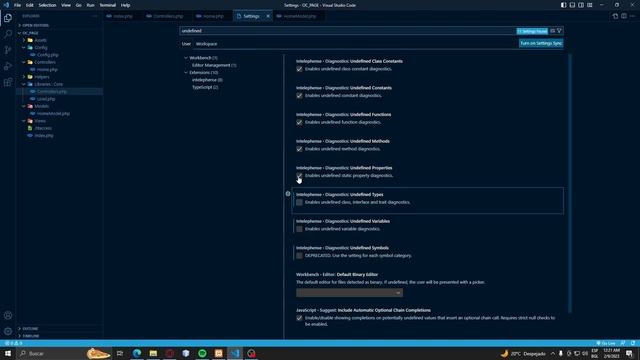Enable Undefined Variables diagnostics checkbox
Image resolution: width=640 pixels, height=360 pixels.
tap(299, 229)
